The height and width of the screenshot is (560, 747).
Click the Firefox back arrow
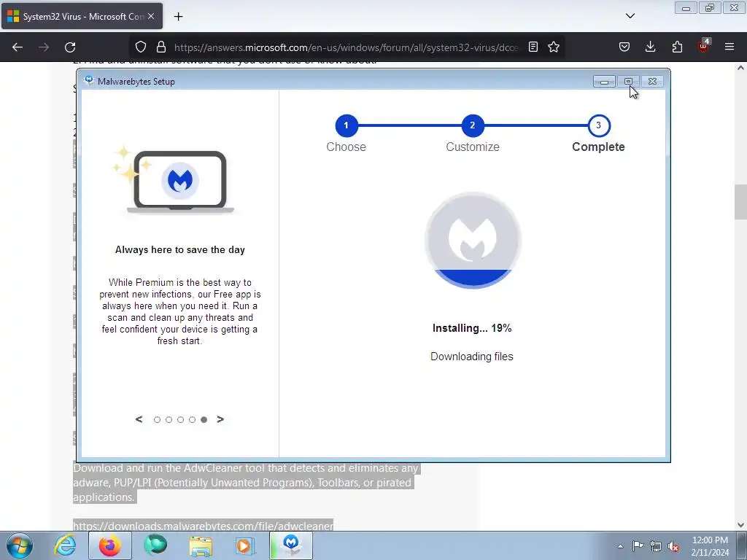tap(18, 47)
